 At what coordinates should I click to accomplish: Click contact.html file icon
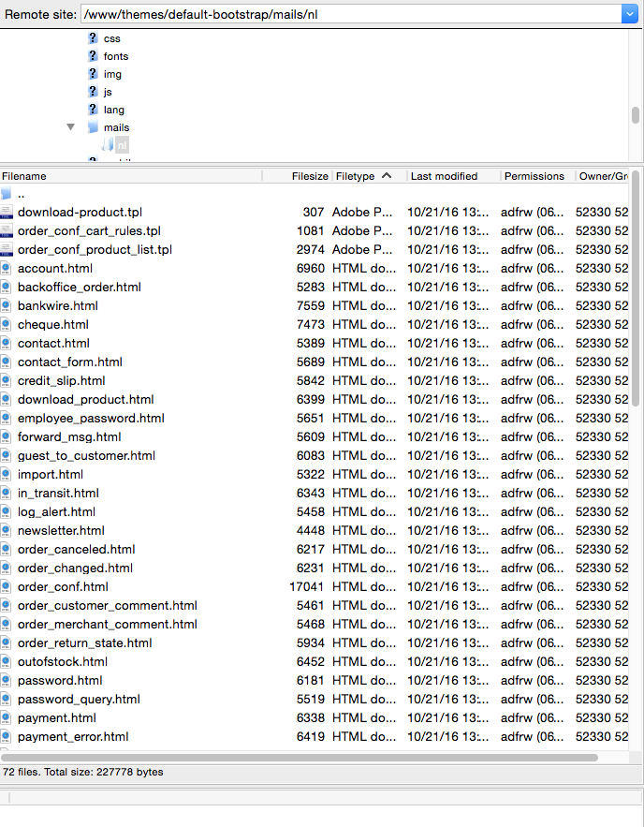[6, 344]
